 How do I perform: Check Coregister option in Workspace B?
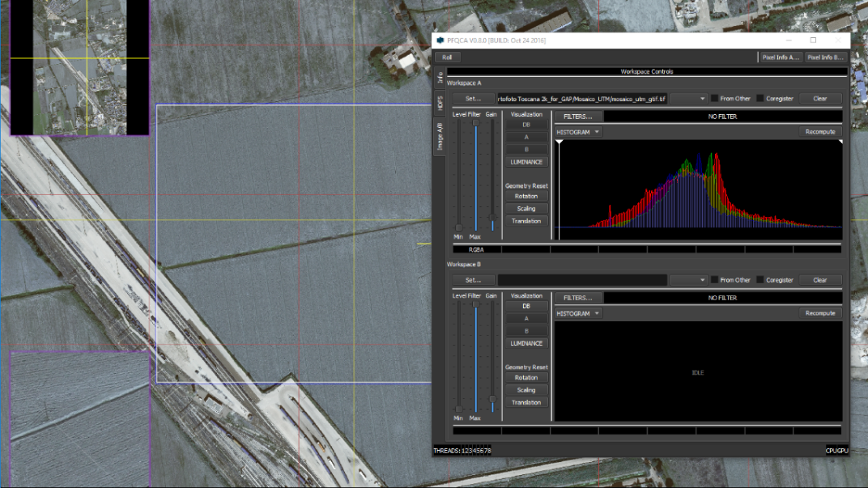pyautogui.click(x=760, y=280)
